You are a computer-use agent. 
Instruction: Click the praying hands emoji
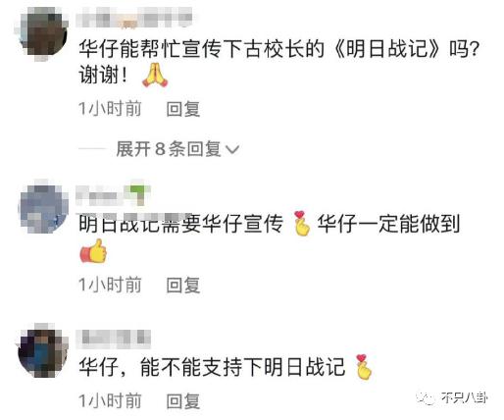(155, 76)
